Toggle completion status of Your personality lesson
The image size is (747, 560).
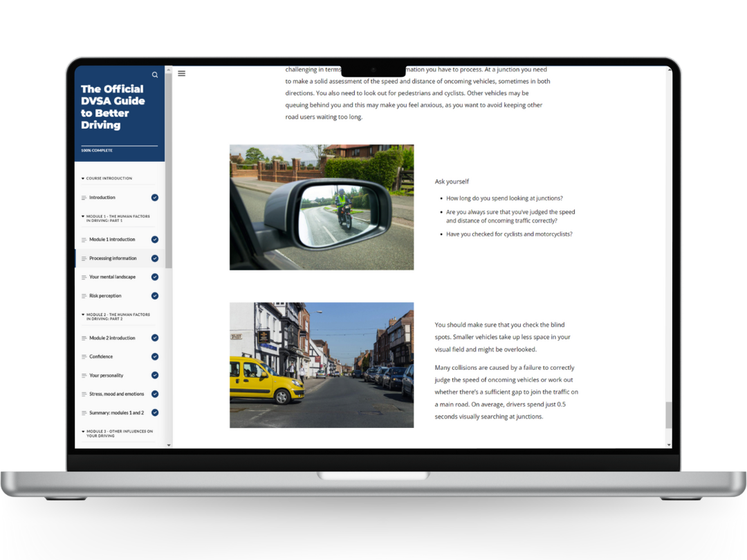155,375
